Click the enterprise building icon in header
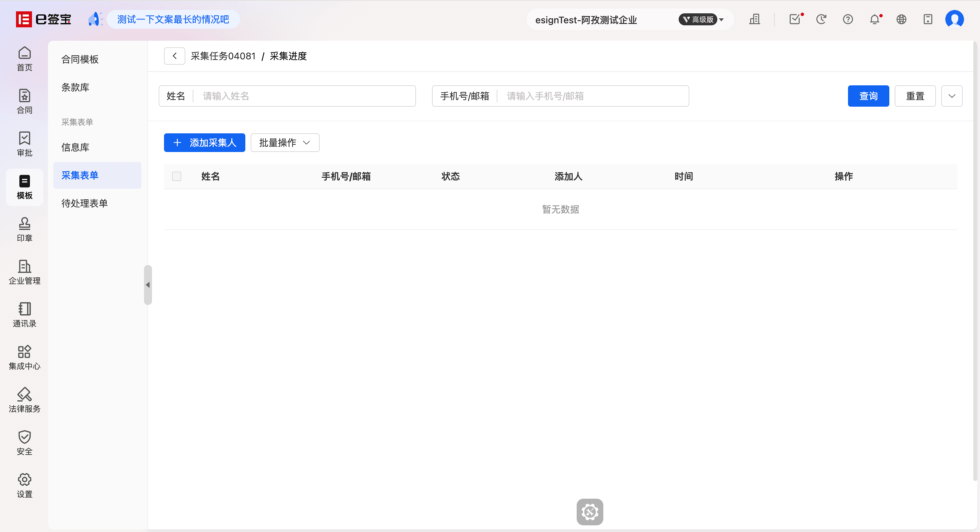980x532 pixels. pos(754,19)
